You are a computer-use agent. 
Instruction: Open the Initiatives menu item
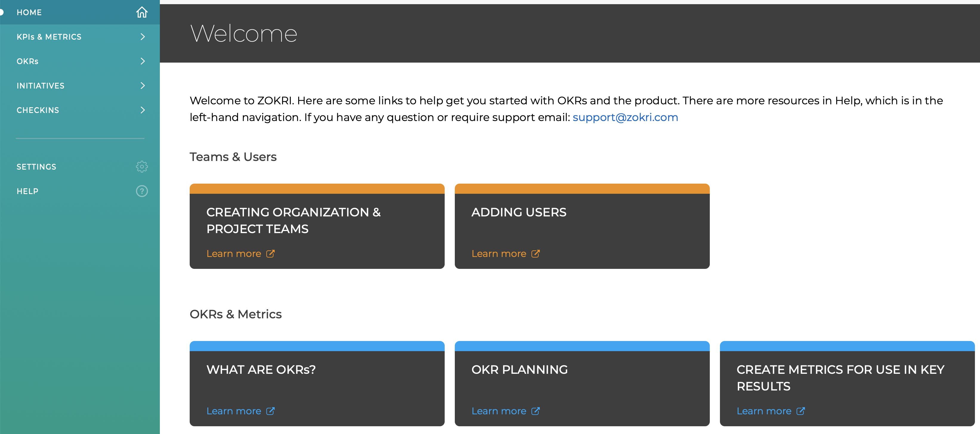(80, 86)
